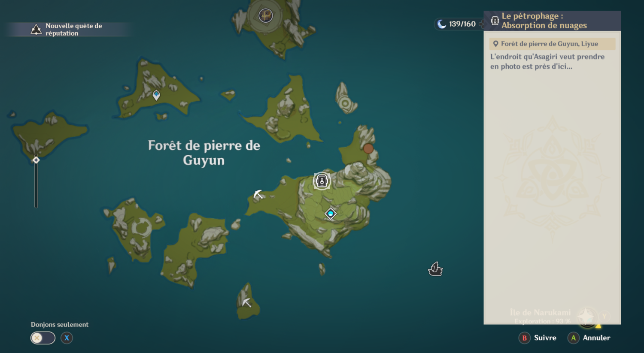Click the 'Donjons seulement' label

point(60,325)
